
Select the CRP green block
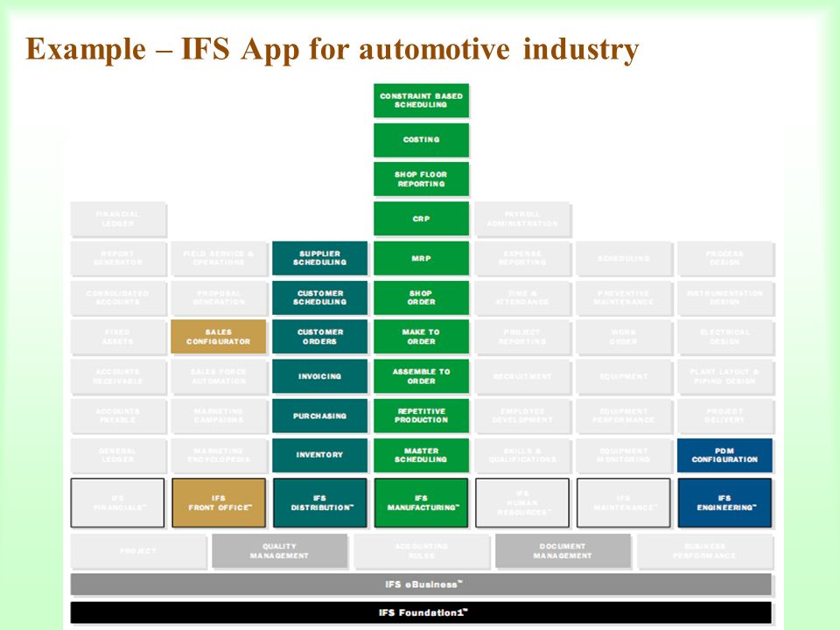coord(421,219)
